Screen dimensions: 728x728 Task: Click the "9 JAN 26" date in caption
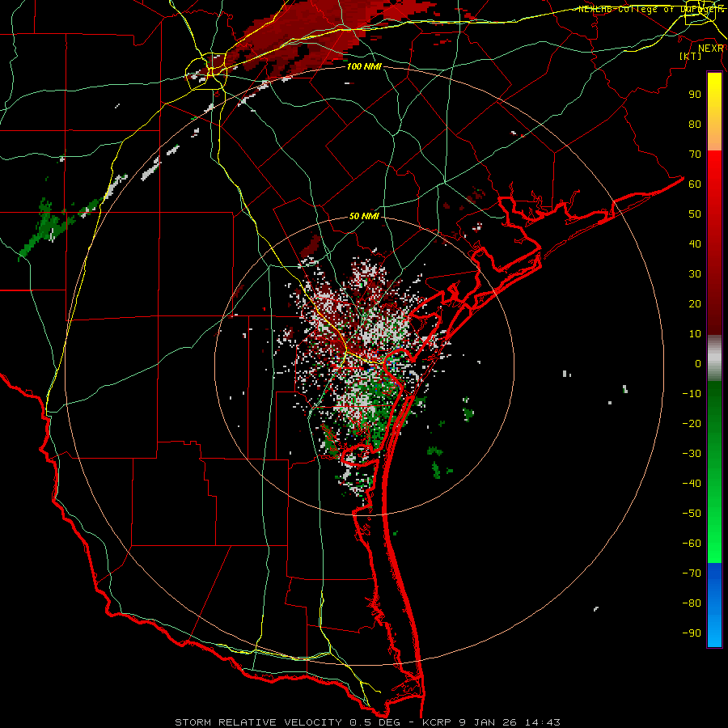pyautogui.click(x=488, y=722)
